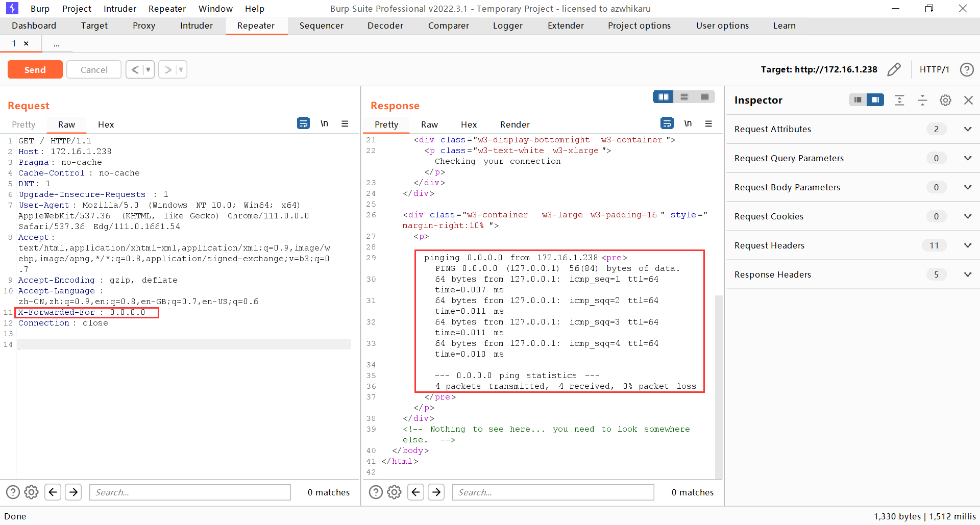Expand Request Attributes section
The image size is (980, 525).
[967, 129]
